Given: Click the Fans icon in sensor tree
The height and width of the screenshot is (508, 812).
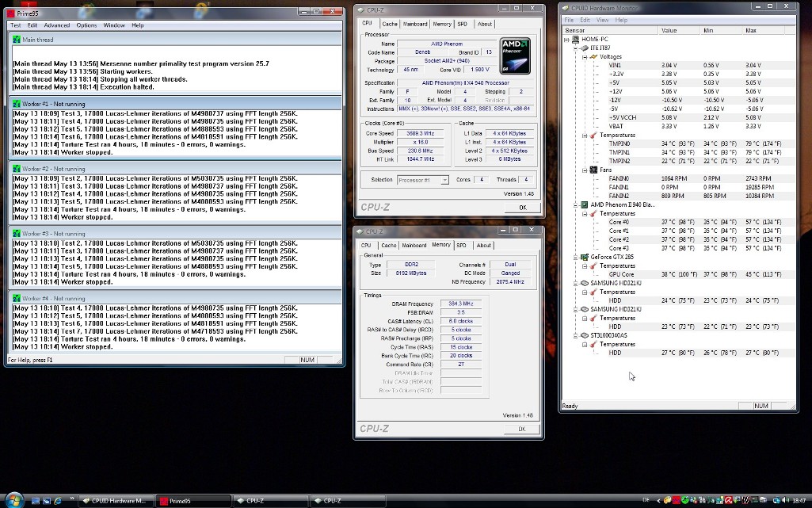Looking at the screenshot, I should tap(593, 170).
